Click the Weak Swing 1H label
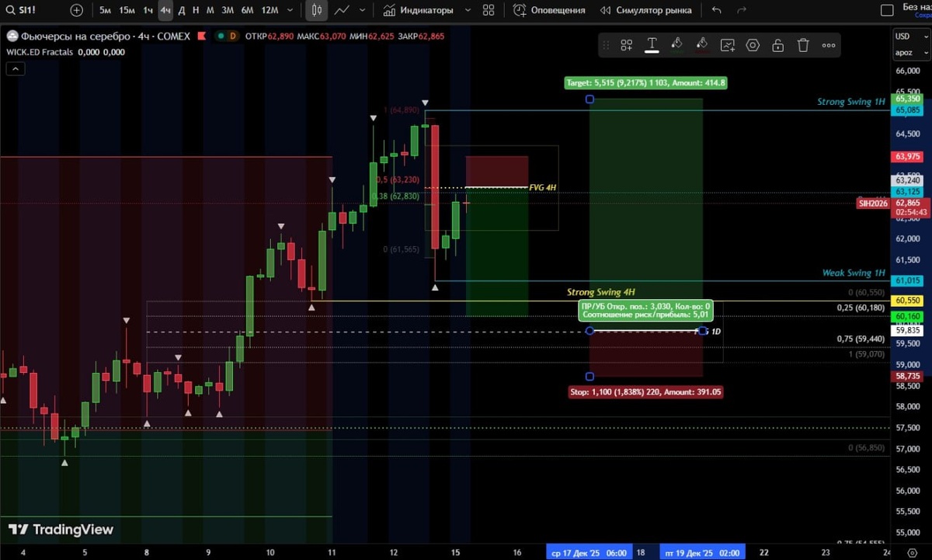The height and width of the screenshot is (560, 932). tap(854, 273)
